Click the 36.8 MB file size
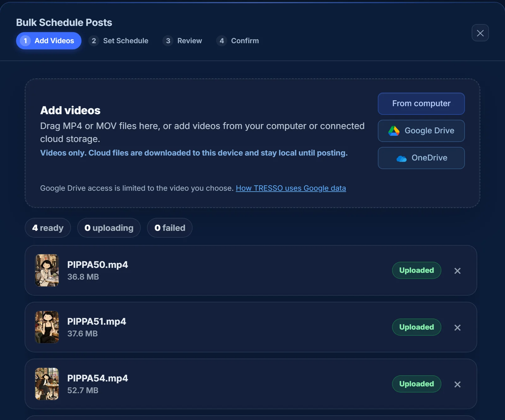The width and height of the screenshot is (505, 420). pyautogui.click(x=83, y=277)
